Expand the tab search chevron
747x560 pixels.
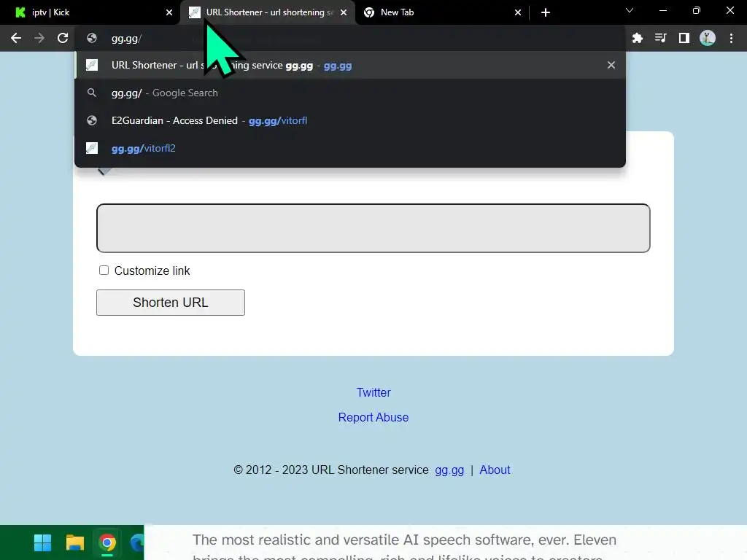pos(630,10)
